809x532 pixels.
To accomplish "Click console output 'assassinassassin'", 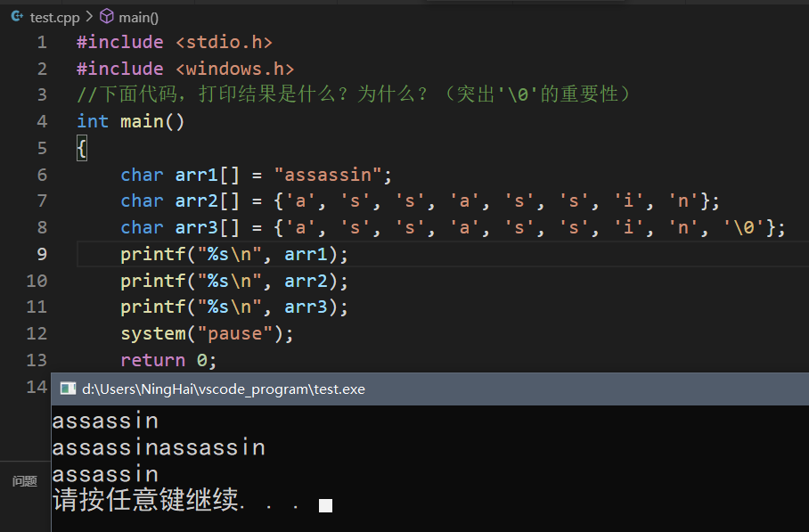I will point(159,447).
